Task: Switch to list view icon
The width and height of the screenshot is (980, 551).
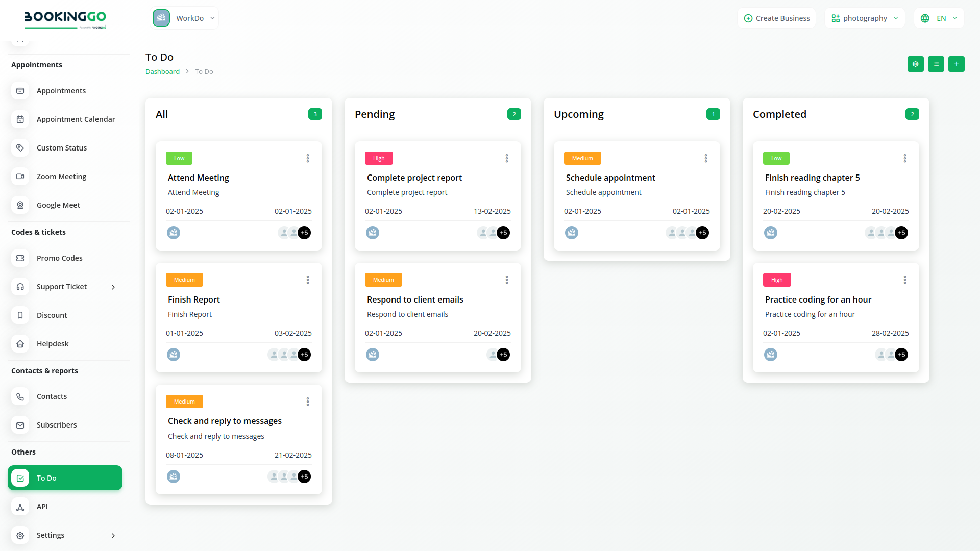Action: (x=936, y=64)
